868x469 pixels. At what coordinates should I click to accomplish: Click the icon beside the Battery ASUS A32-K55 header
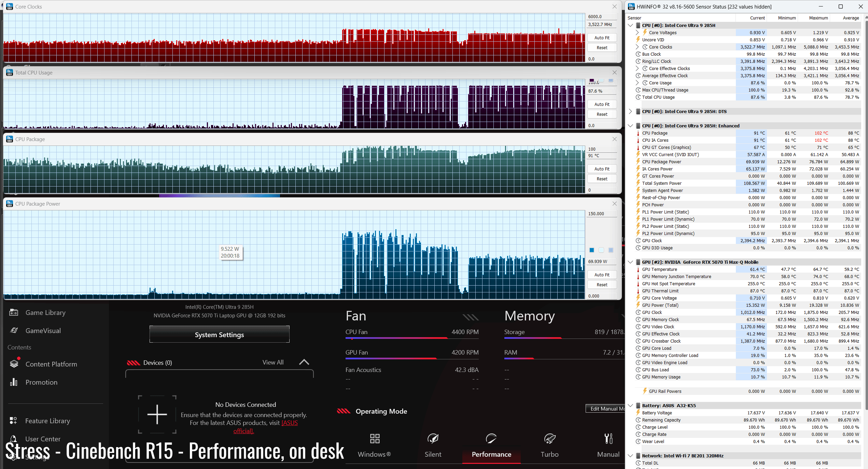click(638, 405)
